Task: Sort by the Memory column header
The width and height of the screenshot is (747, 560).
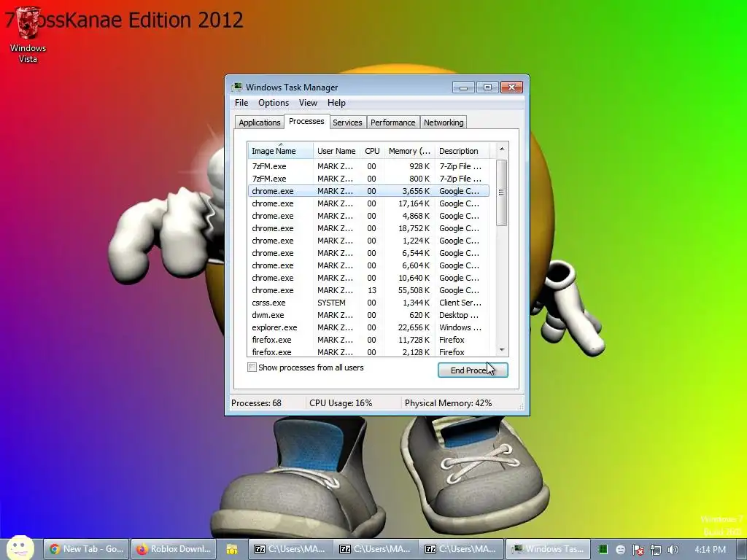Action: click(x=409, y=150)
